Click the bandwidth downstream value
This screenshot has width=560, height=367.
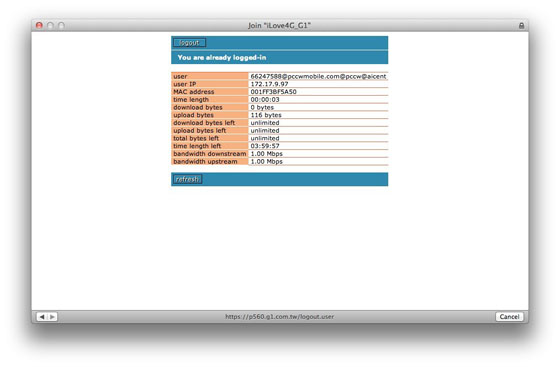[266, 154]
